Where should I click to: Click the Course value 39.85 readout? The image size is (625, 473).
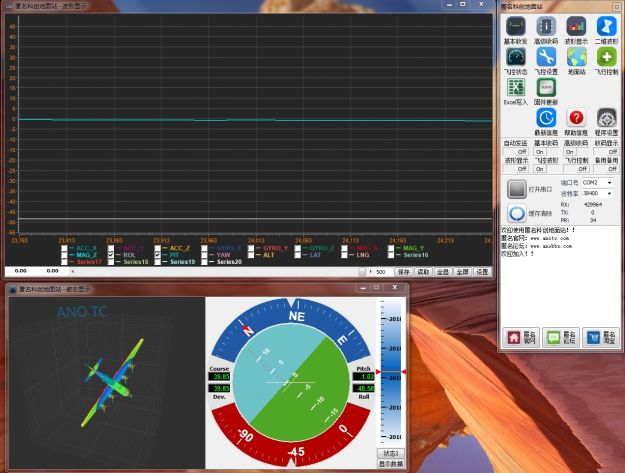219,377
